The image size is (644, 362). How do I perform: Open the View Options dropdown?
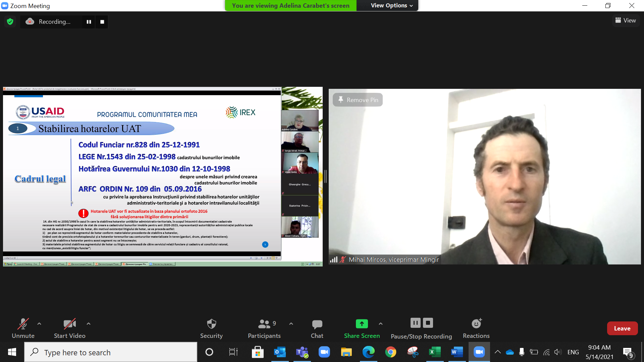pyautogui.click(x=391, y=6)
